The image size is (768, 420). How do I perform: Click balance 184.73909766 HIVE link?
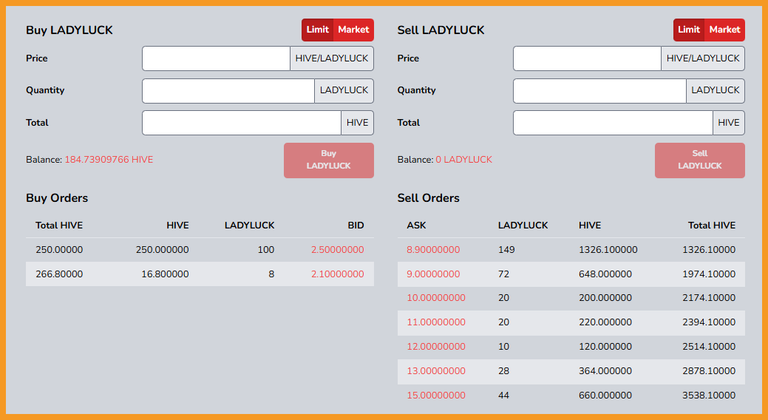[x=109, y=160]
